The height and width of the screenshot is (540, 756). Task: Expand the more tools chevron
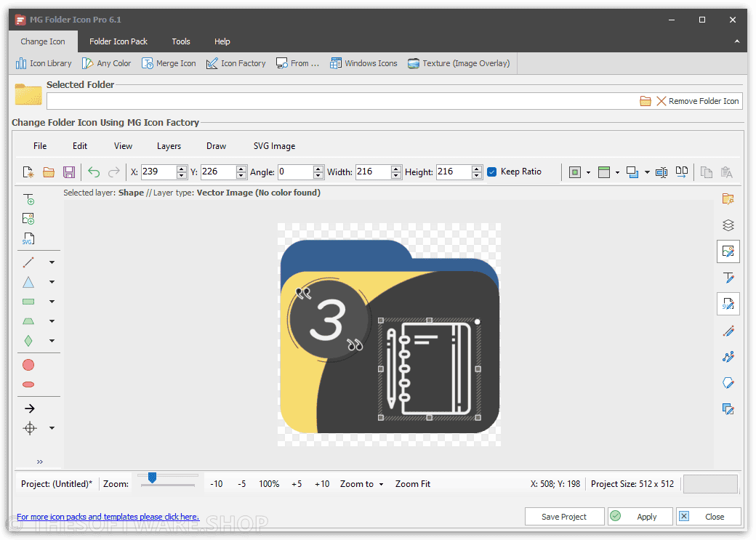[x=39, y=462]
